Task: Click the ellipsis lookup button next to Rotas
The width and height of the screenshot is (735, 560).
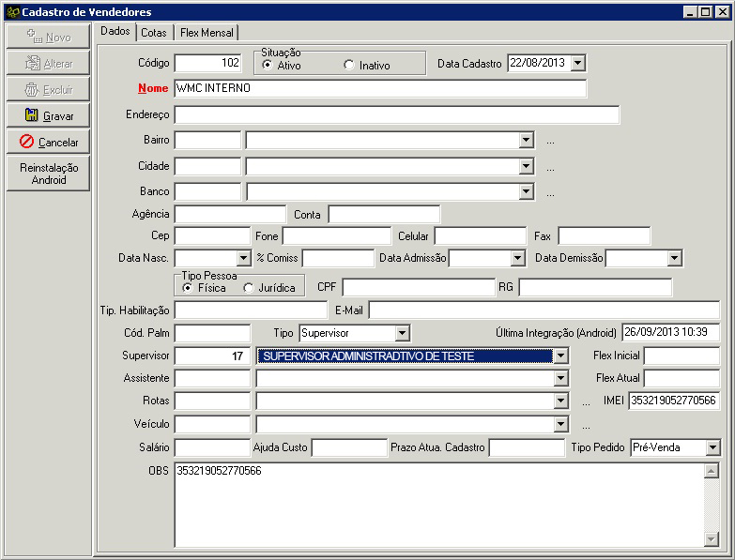Action: [586, 401]
